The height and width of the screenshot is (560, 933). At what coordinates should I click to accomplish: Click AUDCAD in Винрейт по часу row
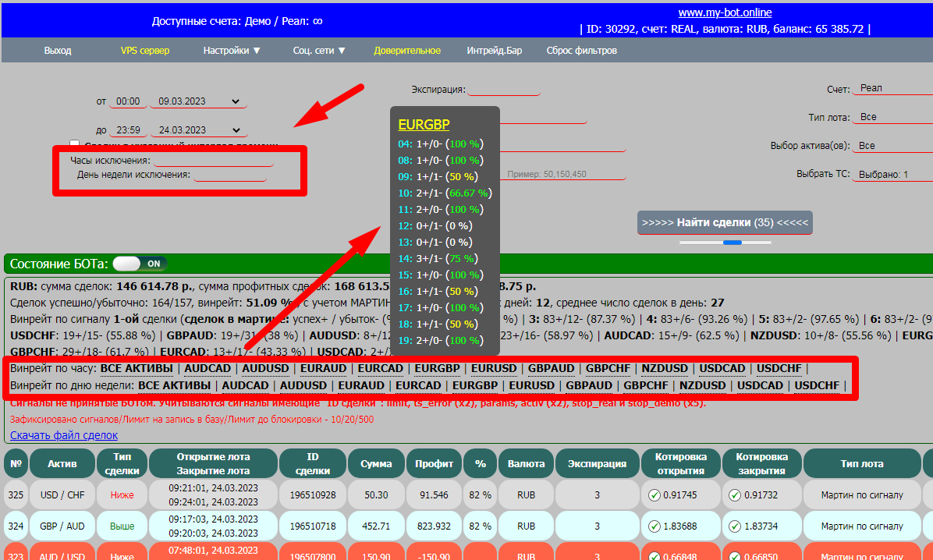[207, 368]
